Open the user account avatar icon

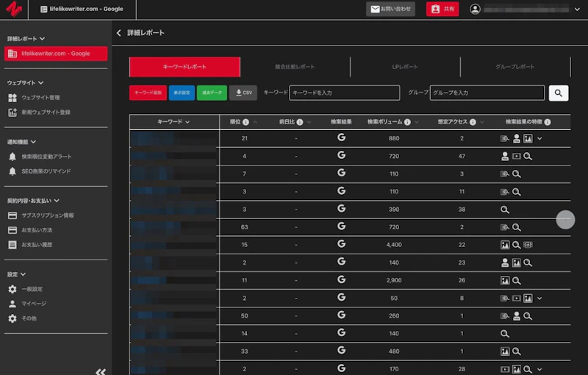[475, 9]
